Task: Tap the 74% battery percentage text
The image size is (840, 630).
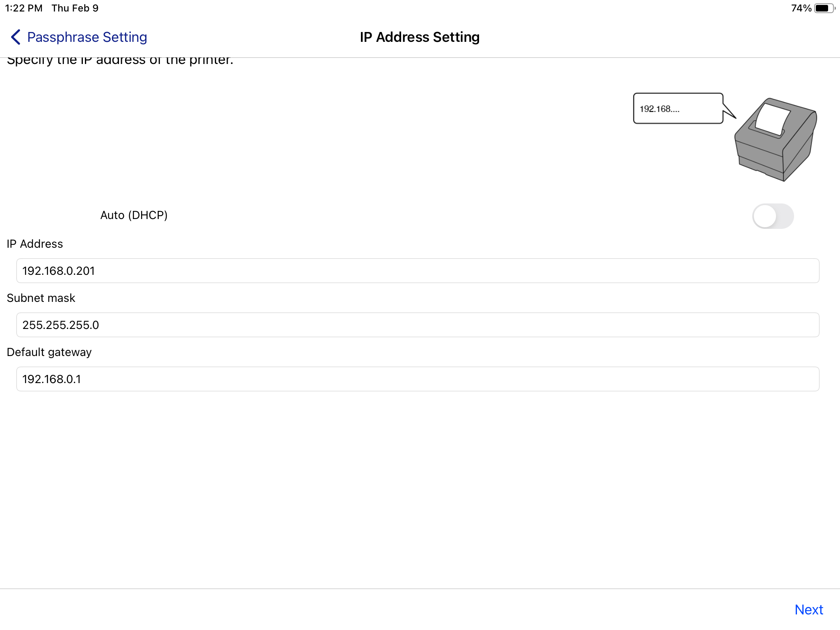Action: pyautogui.click(x=801, y=8)
